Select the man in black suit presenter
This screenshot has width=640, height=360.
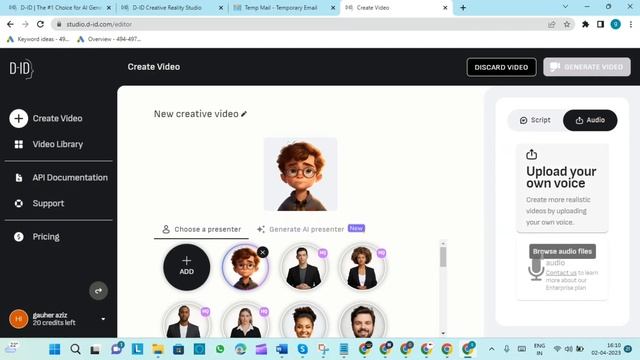303,267
